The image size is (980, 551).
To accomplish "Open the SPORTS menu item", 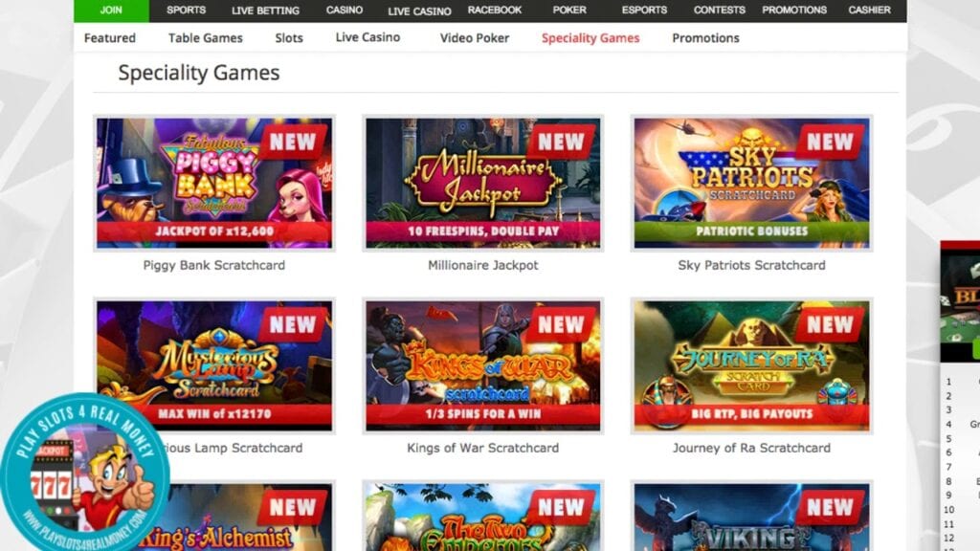I will (x=187, y=10).
